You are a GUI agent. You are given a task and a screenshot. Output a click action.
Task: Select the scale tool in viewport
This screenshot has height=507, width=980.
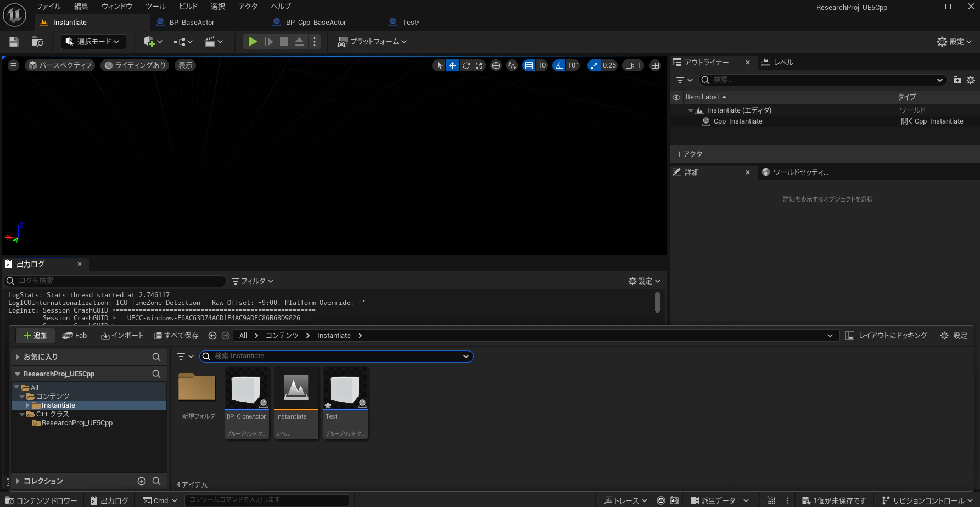click(x=479, y=65)
